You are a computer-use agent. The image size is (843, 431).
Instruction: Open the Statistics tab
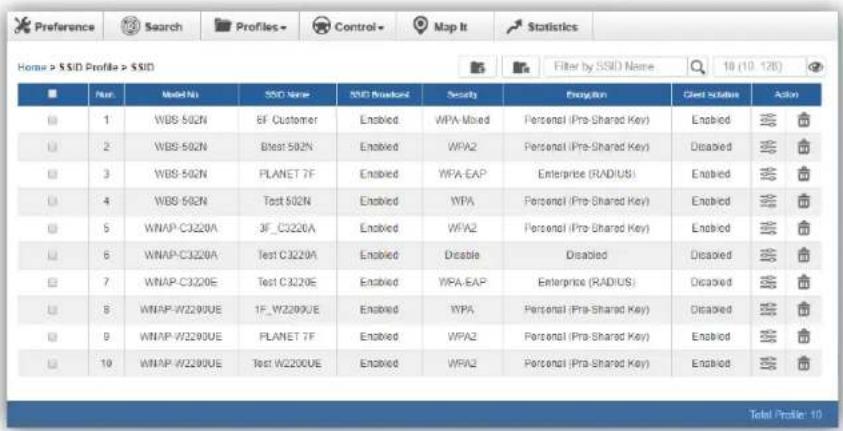[x=543, y=26]
